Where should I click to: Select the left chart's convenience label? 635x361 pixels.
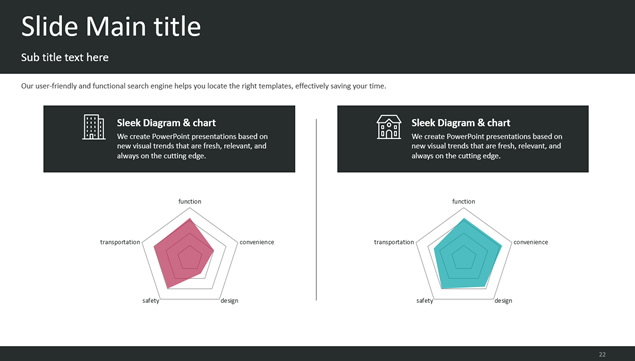(x=257, y=242)
